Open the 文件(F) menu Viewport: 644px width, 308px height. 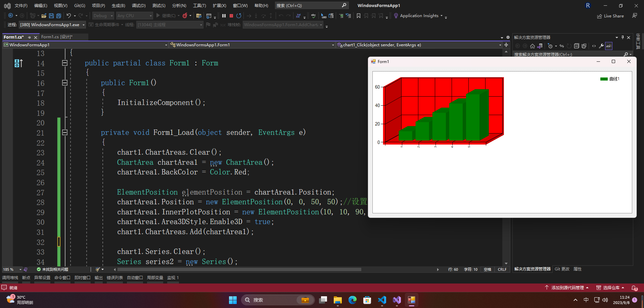coord(21,6)
